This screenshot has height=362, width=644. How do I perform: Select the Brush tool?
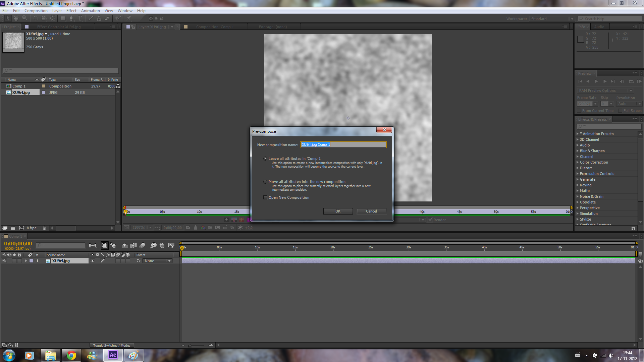[x=91, y=18]
